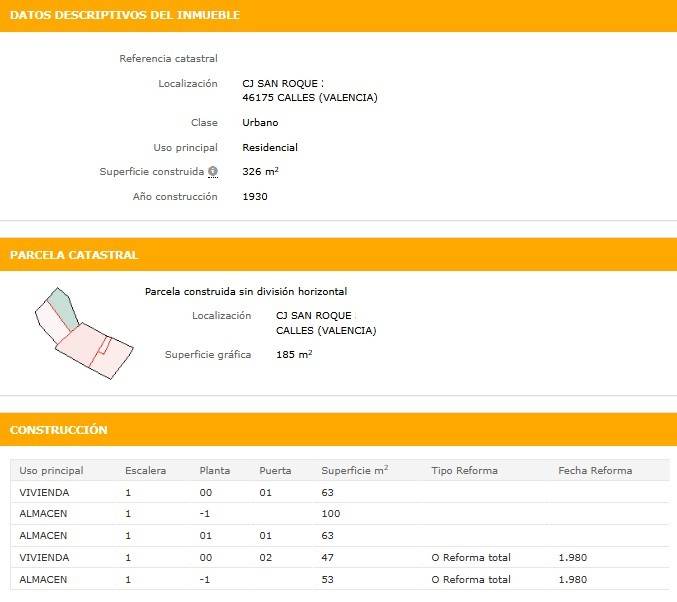677x602 pixels.
Task: Click the info icon beside Superficie construida
Action: point(213,171)
